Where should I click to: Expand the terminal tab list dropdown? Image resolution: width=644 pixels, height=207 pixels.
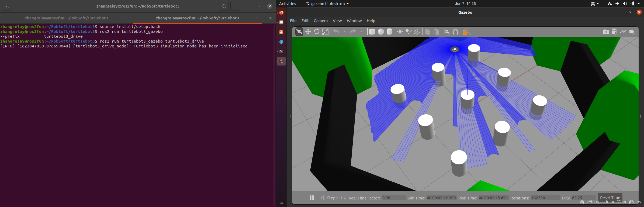click(270, 18)
